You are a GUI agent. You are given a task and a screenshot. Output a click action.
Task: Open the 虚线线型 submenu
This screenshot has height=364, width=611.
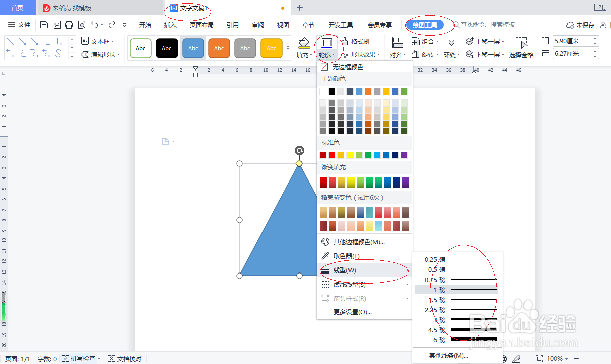point(364,285)
